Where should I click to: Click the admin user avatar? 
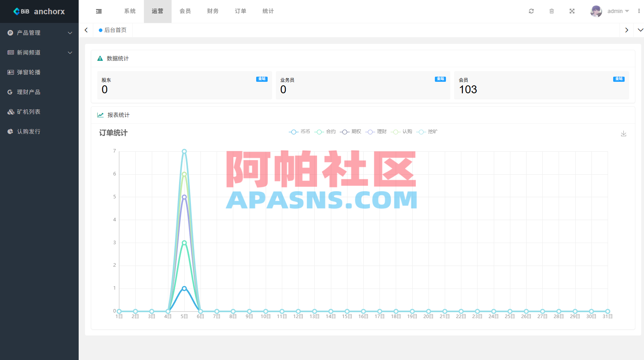[596, 11]
